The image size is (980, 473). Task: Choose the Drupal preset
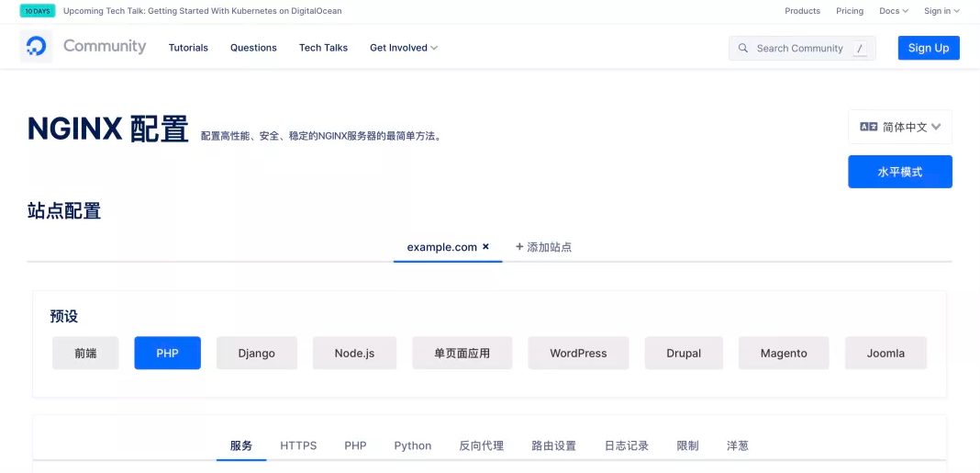click(x=684, y=353)
